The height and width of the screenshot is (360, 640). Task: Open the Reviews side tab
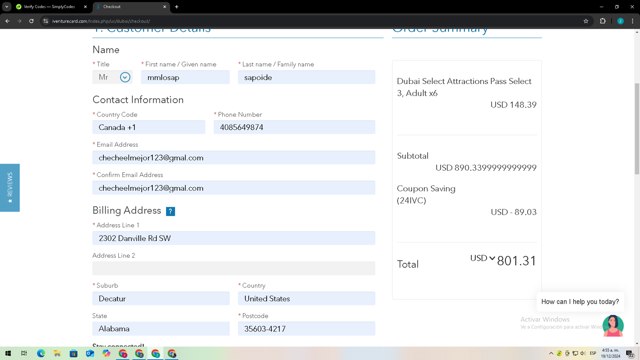(10, 188)
